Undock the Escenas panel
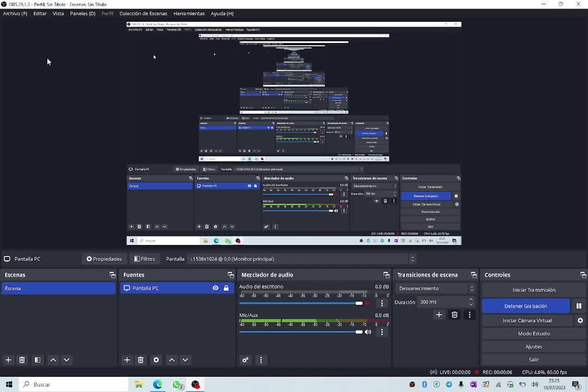The height and width of the screenshot is (392, 588). 112,275
